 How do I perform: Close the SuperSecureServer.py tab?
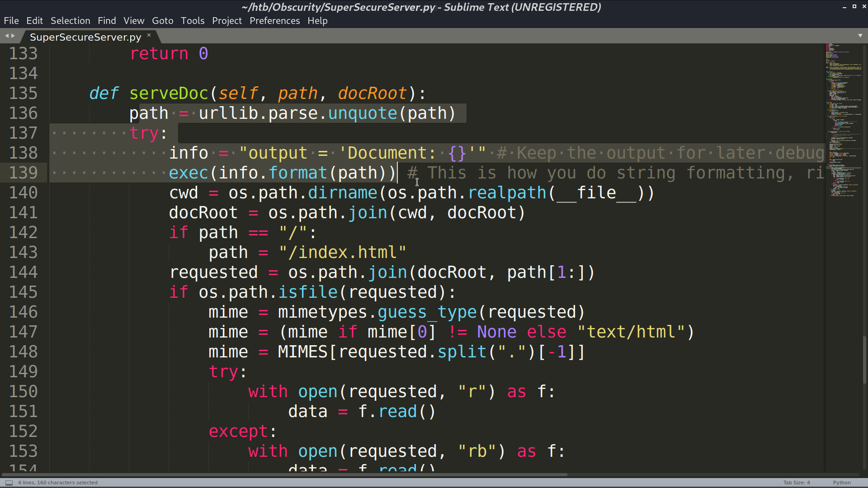tap(149, 35)
